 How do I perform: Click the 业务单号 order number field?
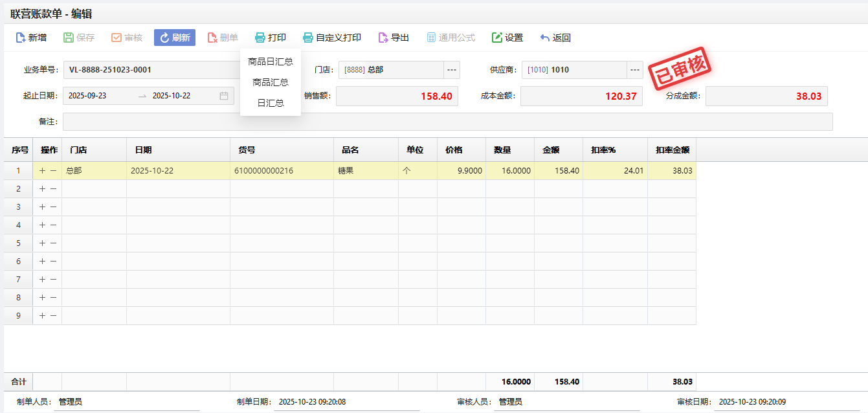(152, 70)
